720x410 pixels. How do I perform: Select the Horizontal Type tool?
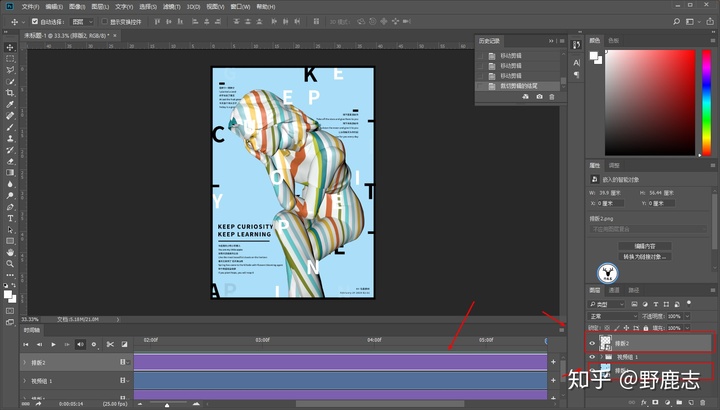click(10, 219)
